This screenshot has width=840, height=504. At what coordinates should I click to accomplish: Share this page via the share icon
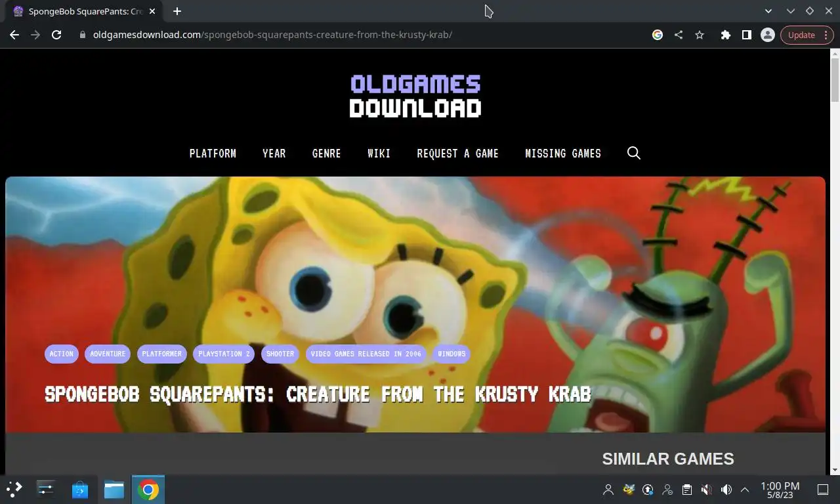click(679, 35)
